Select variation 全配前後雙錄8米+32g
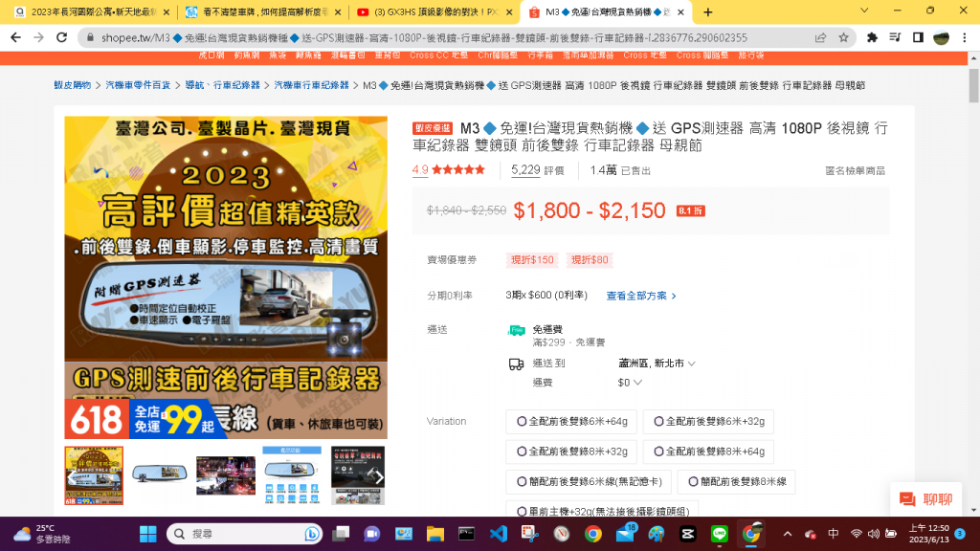The width and height of the screenshot is (980, 551). [x=571, y=452]
